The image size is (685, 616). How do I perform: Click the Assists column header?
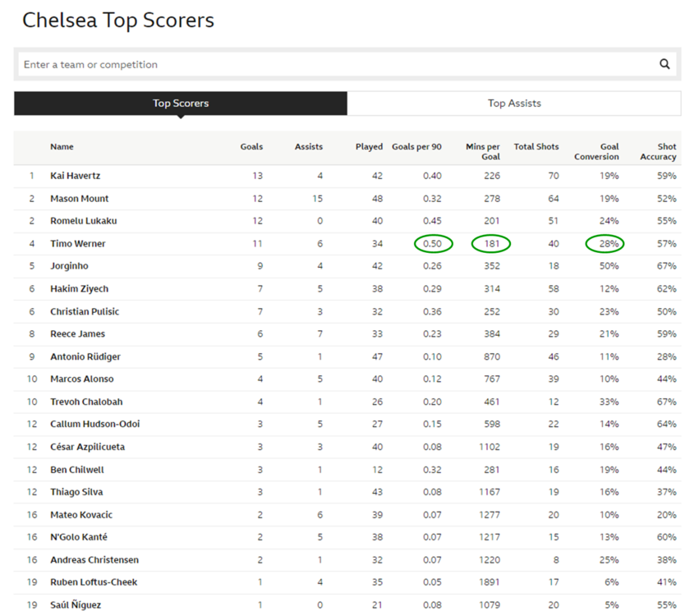pyautogui.click(x=309, y=147)
